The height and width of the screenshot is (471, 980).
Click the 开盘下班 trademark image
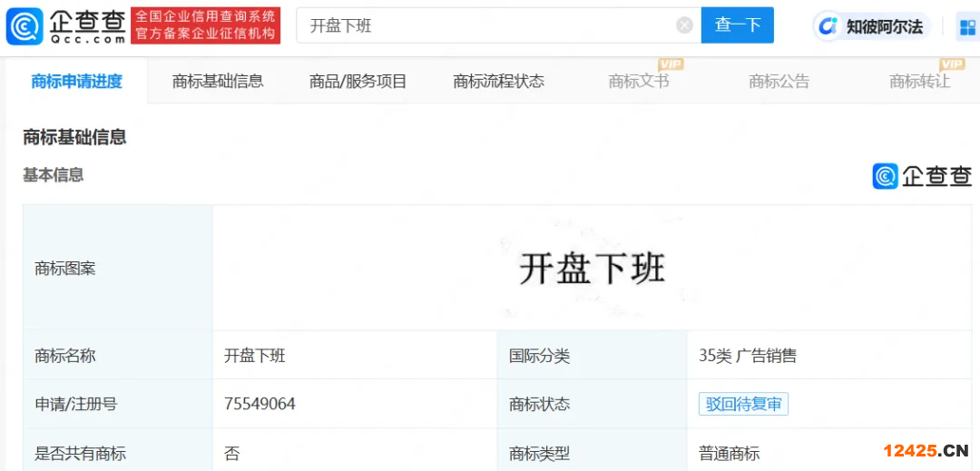(x=592, y=269)
